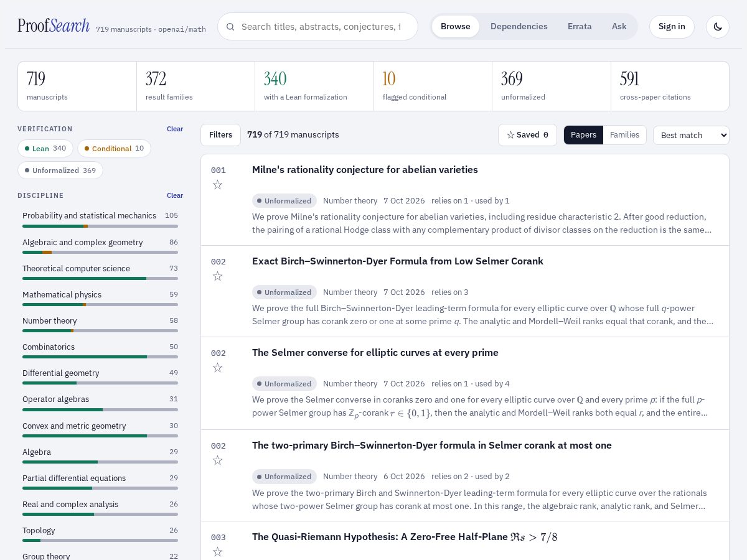
Task: Open The Selmer converse title
Action: pyautogui.click(x=375, y=353)
